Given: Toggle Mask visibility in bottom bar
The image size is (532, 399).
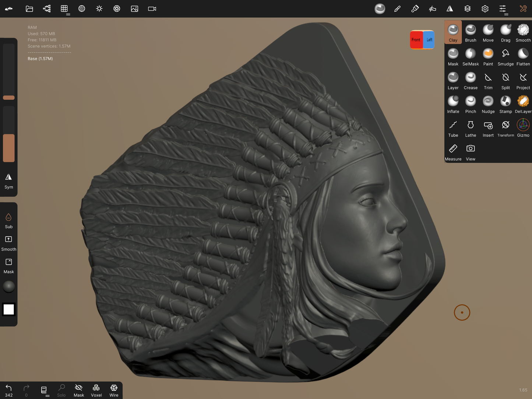Looking at the screenshot, I should [79, 390].
